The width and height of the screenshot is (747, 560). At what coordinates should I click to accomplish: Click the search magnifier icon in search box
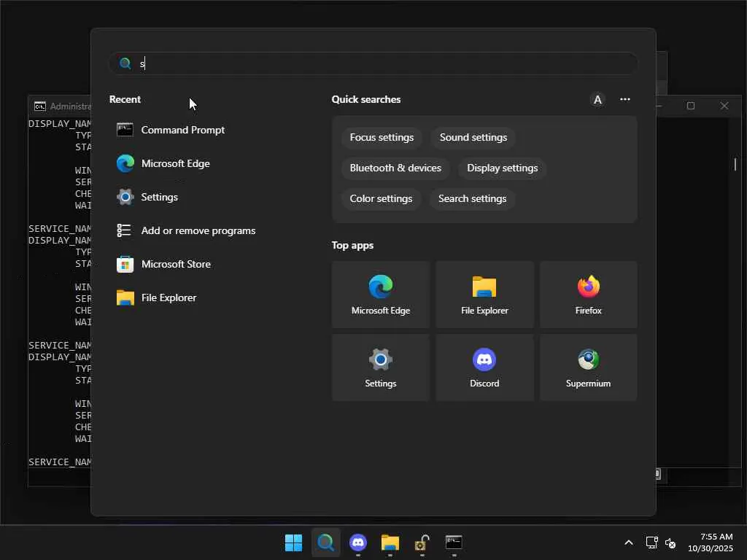125,63
